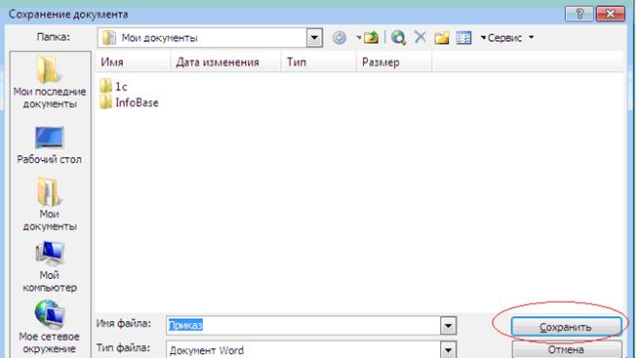The image size is (644, 358).
Task: Expand the Имя файла dropdown arrow
Action: coord(448,326)
